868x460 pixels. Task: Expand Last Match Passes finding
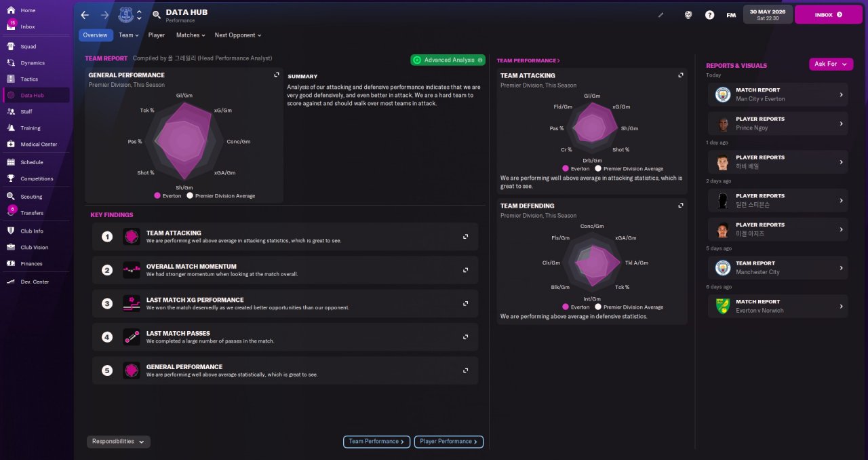click(465, 337)
